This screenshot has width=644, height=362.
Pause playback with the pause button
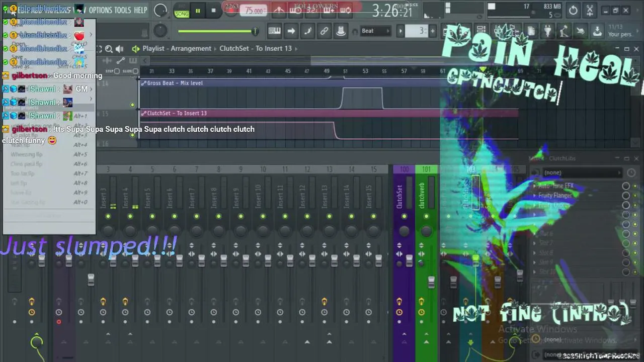tap(198, 11)
